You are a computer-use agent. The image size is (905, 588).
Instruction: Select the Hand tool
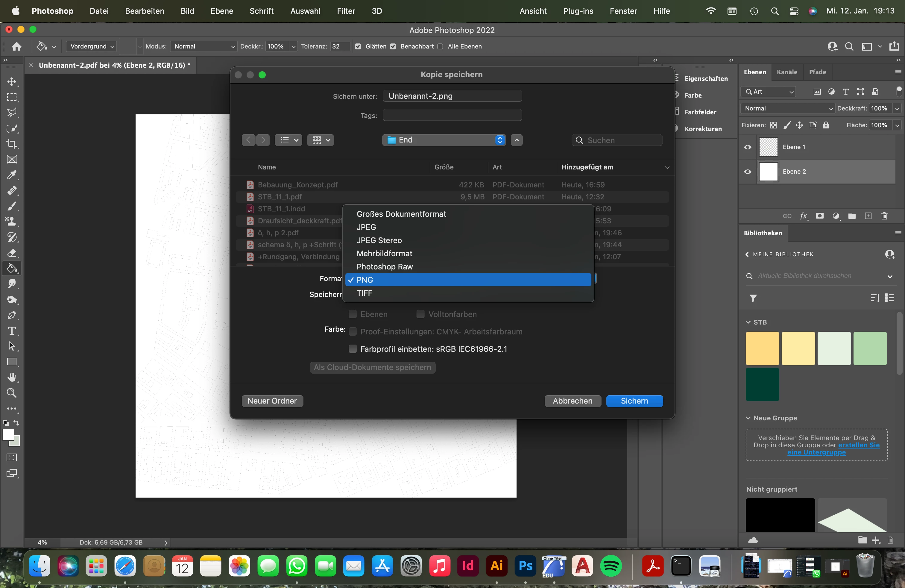coord(12,377)
